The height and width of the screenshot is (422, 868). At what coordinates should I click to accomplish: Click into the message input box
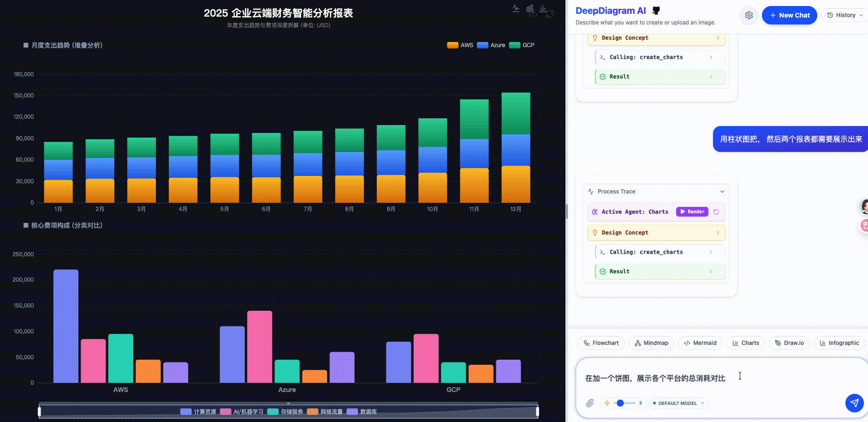[x=710, y=379]
